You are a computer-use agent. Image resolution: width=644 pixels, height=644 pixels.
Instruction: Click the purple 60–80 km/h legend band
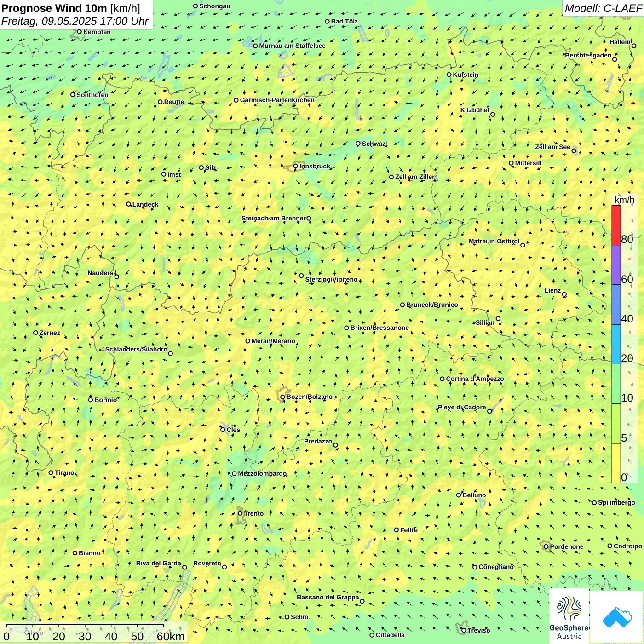616,265
